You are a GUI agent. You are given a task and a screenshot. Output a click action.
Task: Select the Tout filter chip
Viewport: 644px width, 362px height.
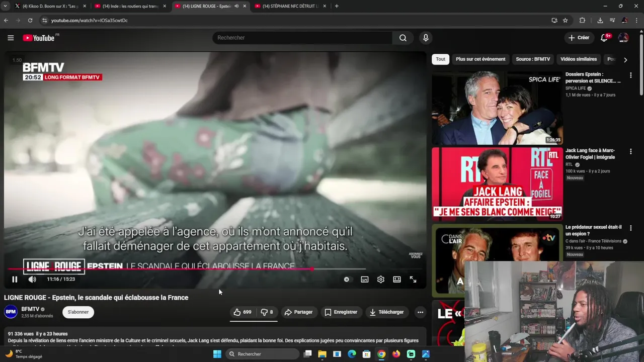tap(441, 59)
